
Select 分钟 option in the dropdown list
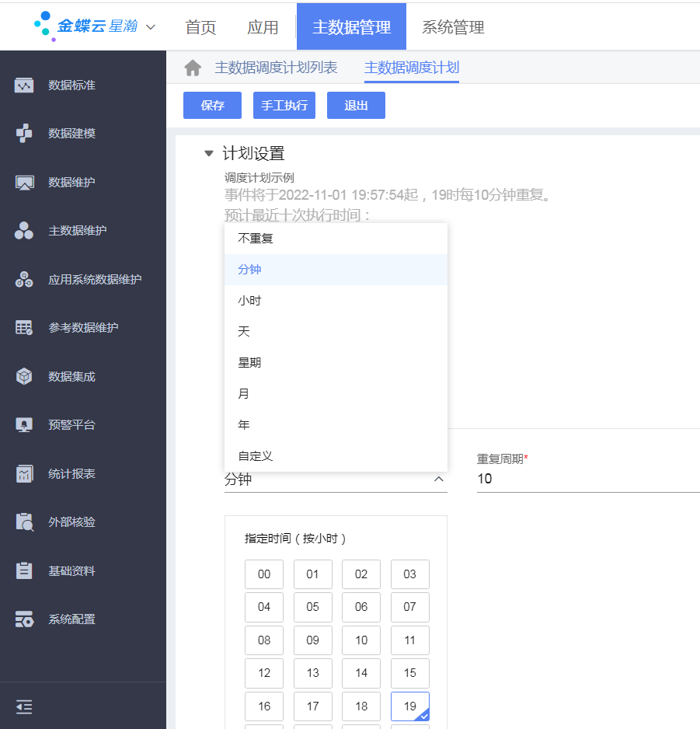(336, 270)
